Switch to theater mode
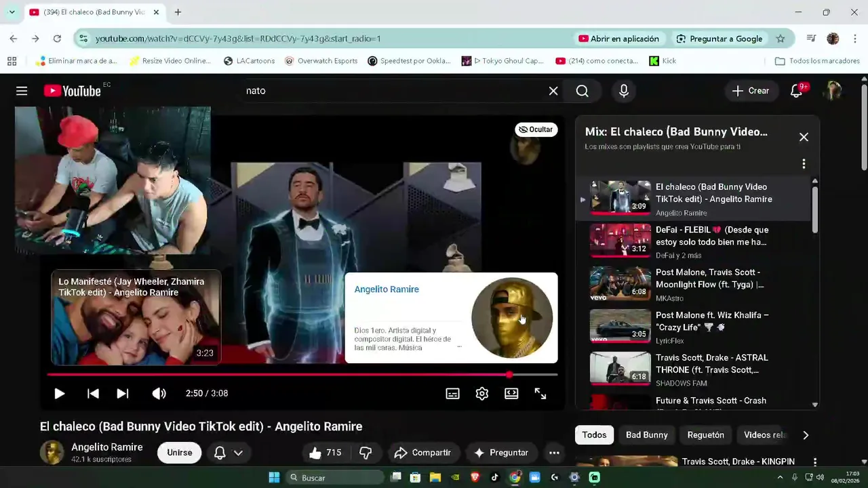Image resolution: width=868 pixels, height=488 pixels. pos(511,393)
